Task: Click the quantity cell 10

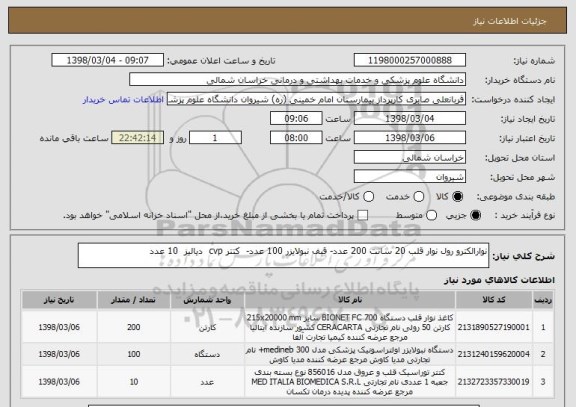Action: click(134, 382)
